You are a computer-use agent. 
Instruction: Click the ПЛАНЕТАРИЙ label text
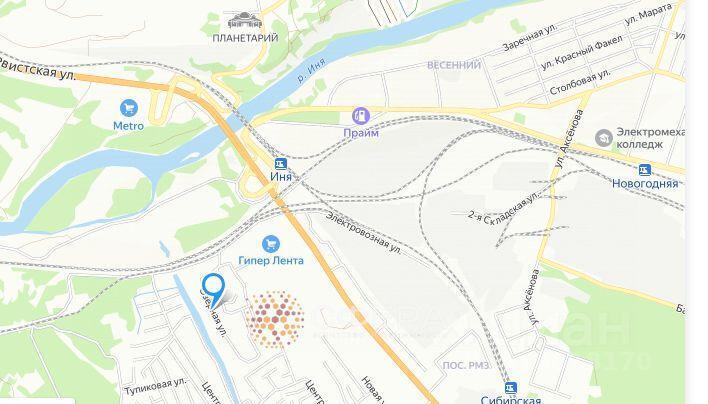pyautogui.click(x=245, y=38)
